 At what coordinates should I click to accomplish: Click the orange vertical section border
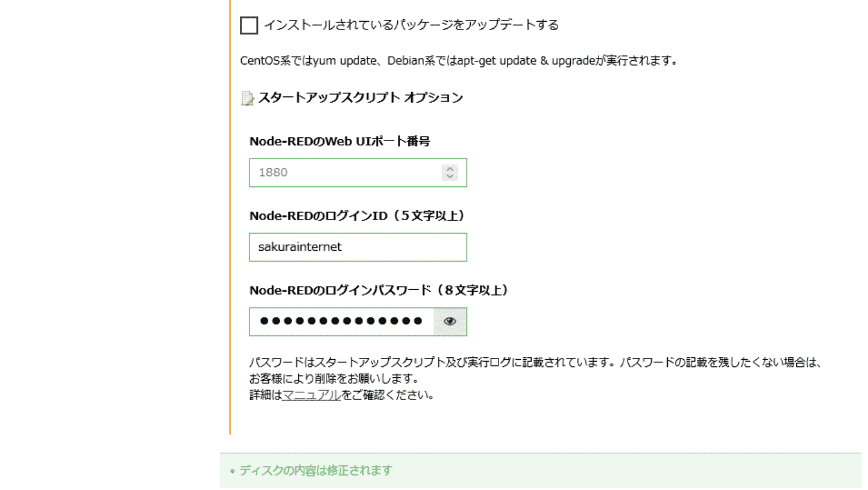(230, 241)
